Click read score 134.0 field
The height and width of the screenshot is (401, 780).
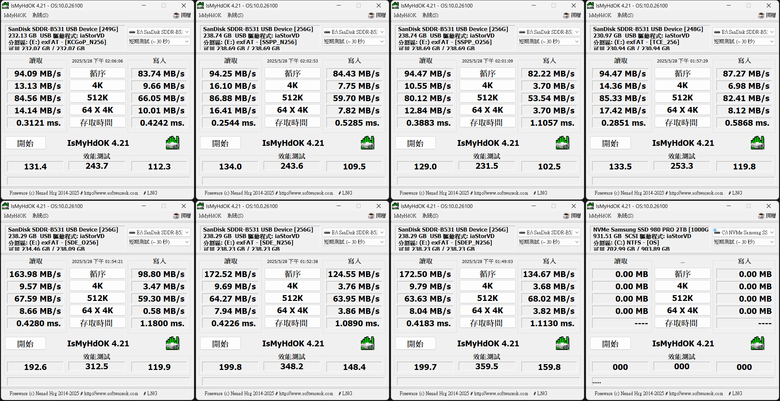[x=230, y=166]
